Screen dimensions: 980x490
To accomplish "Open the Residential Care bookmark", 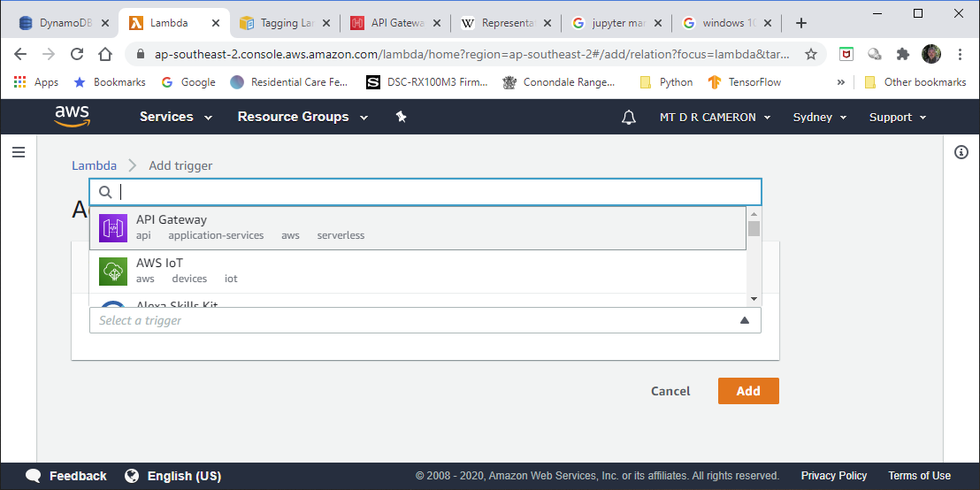I will [289, 82].
